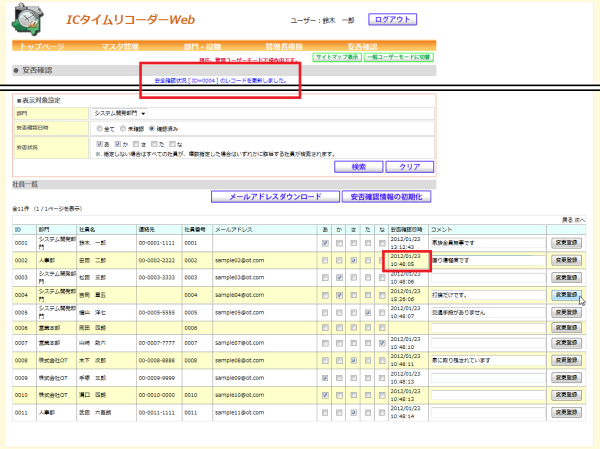Check the あ checkbox in row 0006

pyautogui.click(x=325, y=328)
